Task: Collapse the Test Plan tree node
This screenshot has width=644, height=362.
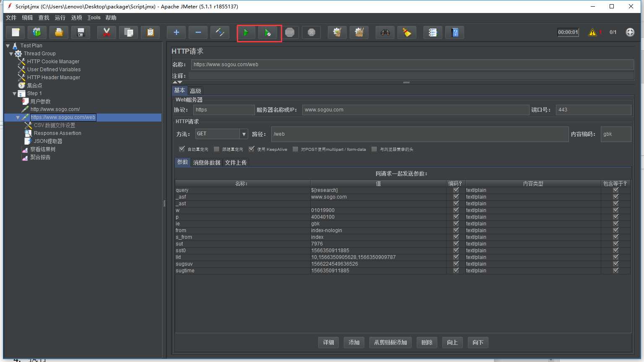Action: 8,46
